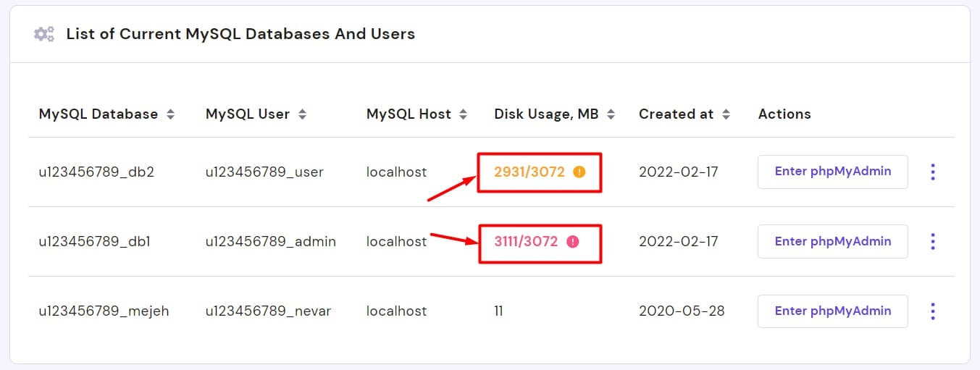
Task: Click orange warning icon next to 2931/3072
Action: 579,172
